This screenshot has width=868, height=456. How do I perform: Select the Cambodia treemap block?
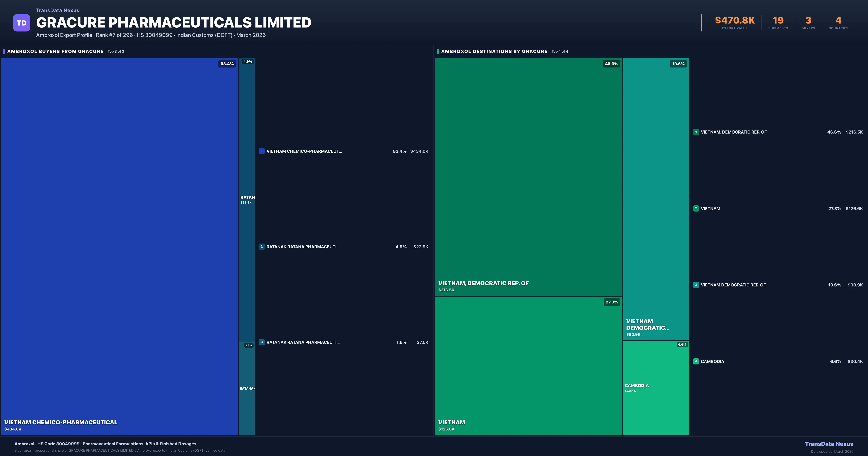[x=656, y=388]
